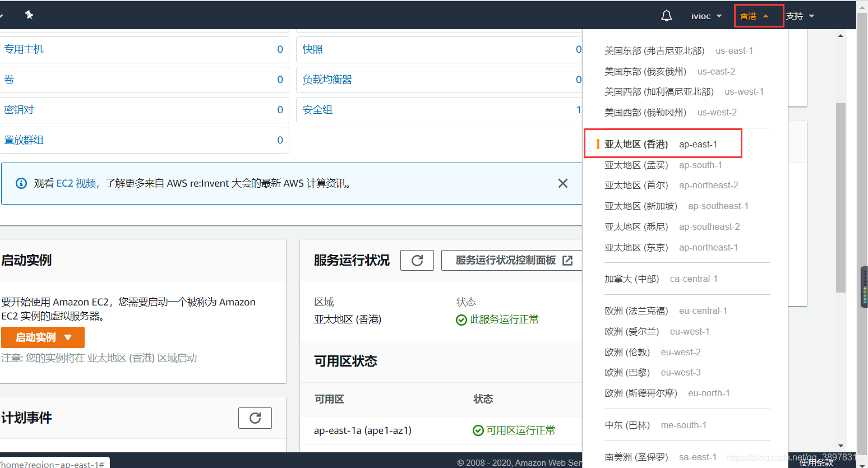Image resolution: width=868 pixels, height=468 pixels.
Task: Open the 负载均衡器 load balancers link
Action: coord(327,80)
